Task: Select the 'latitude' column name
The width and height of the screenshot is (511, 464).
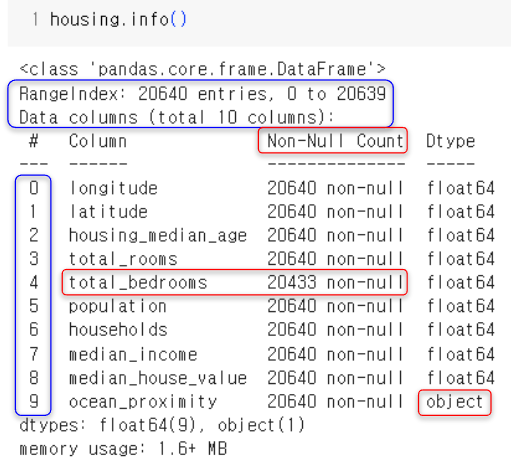Action: pos(108,212)
